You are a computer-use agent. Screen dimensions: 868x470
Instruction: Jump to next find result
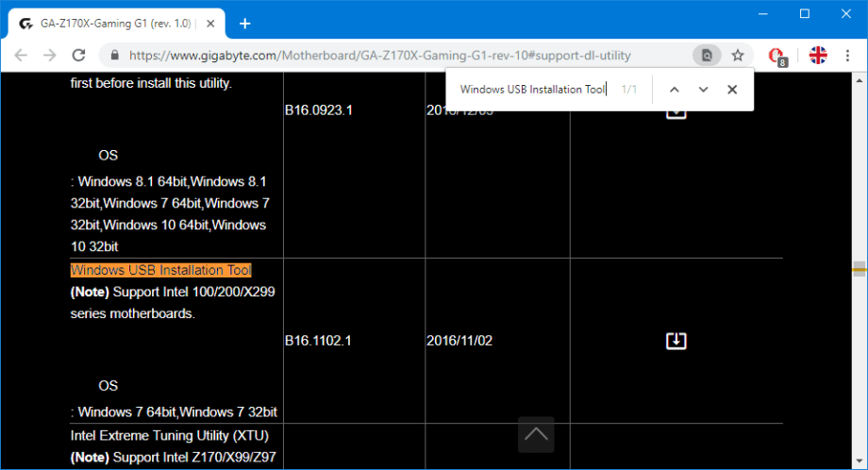703,90
